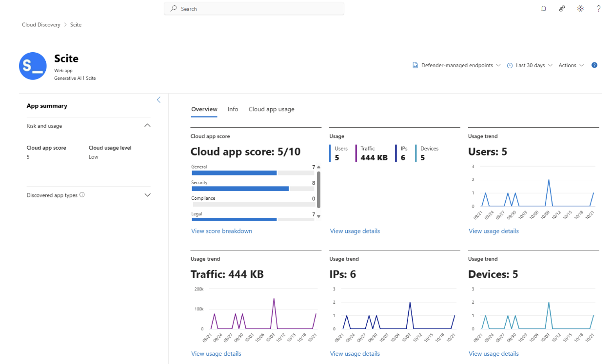Click the Devices 5 usage stat
Screen dimensions: 612x364
tap(427, 153)
